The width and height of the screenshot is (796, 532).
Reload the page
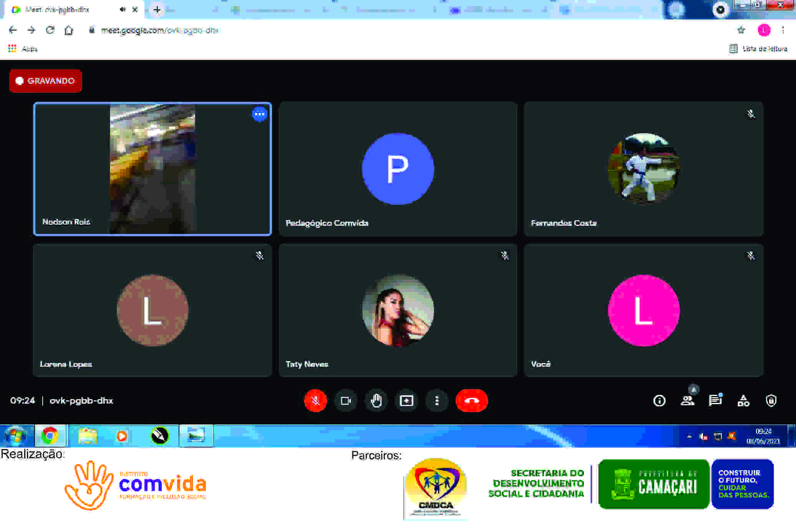click(x=50, y=30)
